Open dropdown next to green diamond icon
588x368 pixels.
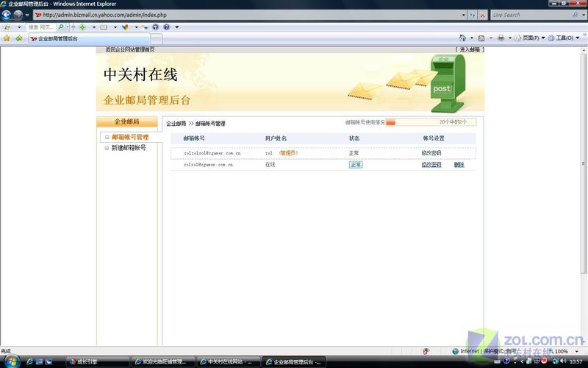pyautogui.click(x=94, y=27)
